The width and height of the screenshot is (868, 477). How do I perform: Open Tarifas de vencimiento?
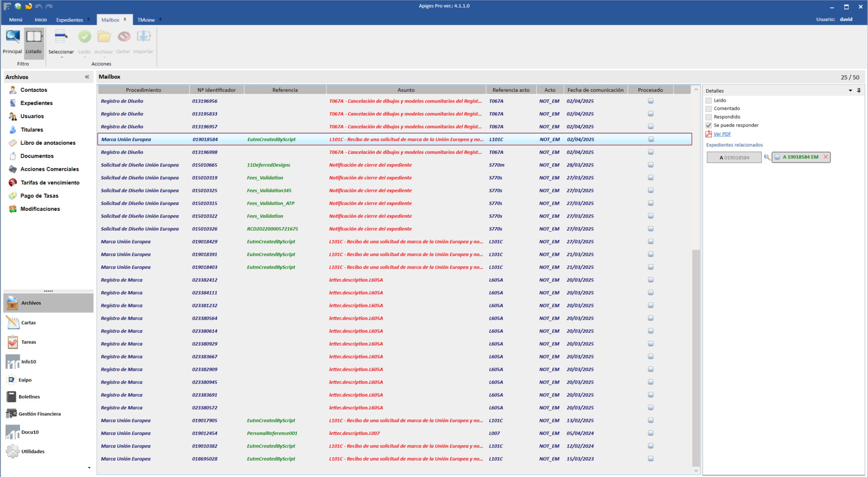pos(50,183)
